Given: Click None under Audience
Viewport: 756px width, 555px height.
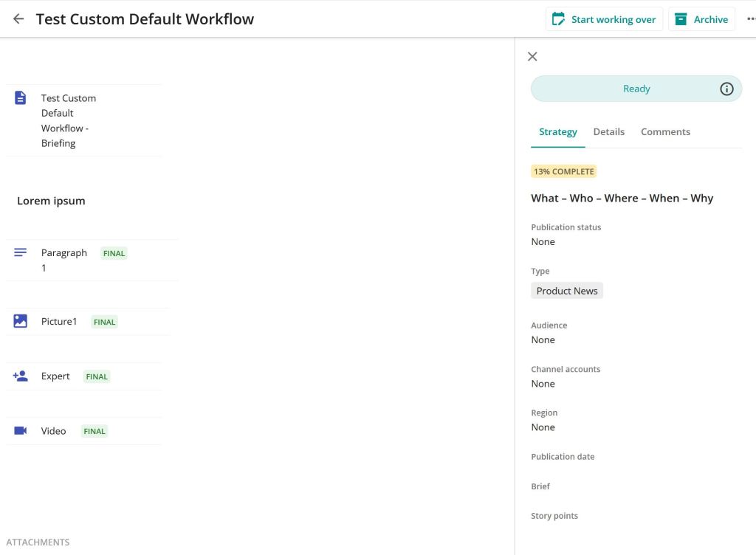Looking at the screenshot, I should point(543,339).
